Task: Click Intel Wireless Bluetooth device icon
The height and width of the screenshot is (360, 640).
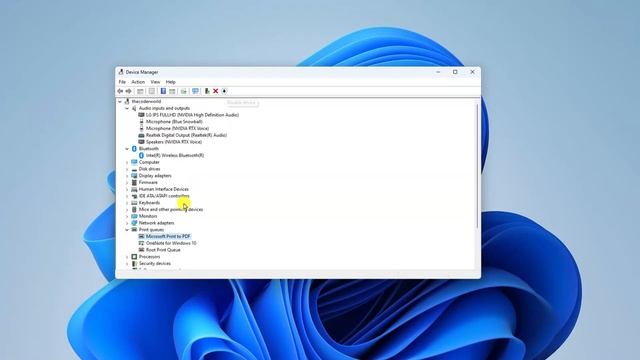Action: click(141, 156)
